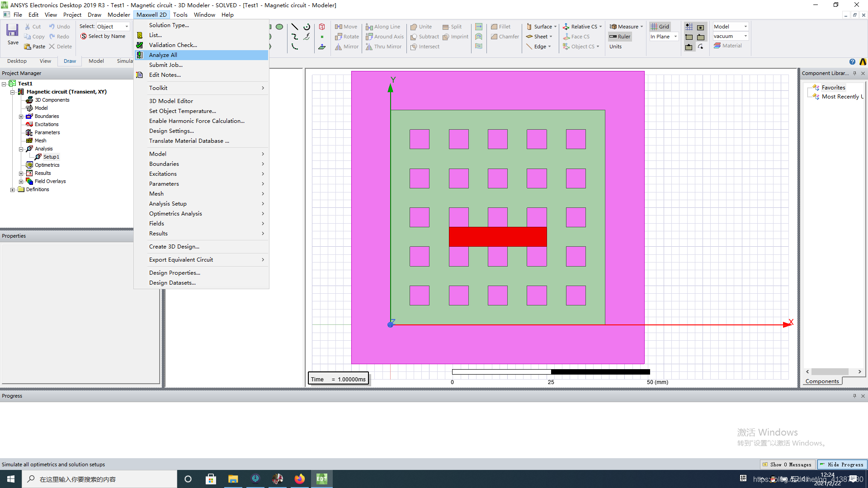The height and width of the screenshot is (488, 868).
Task: Expand the Field Overlays tree node
Action: pos(21,181)
